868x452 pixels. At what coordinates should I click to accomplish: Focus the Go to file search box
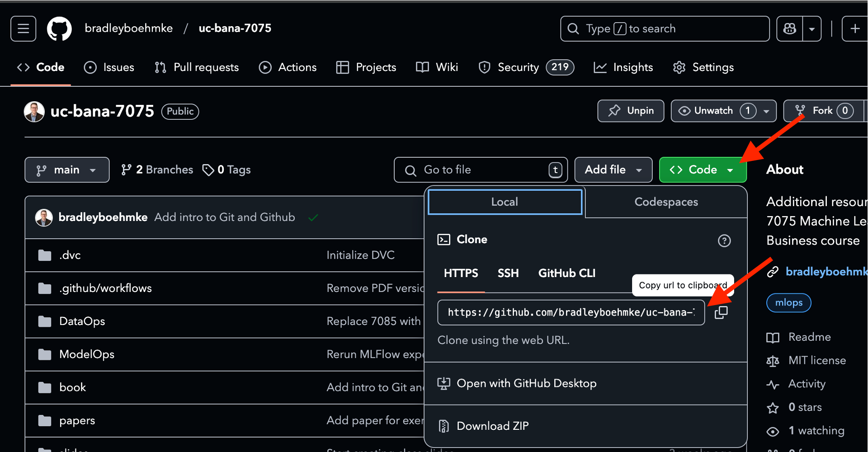tap(481, 170)
